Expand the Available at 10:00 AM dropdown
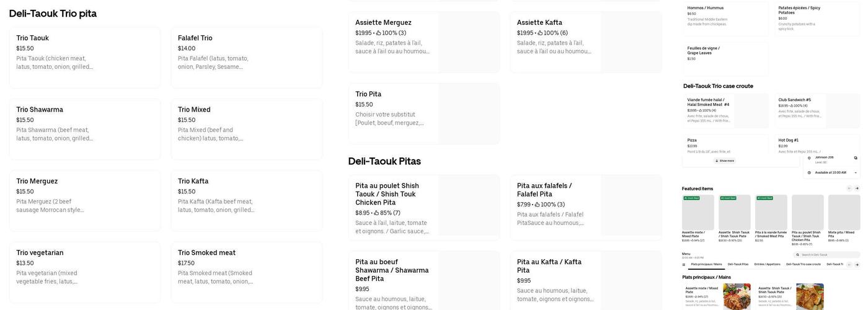 tap(856, 173)
